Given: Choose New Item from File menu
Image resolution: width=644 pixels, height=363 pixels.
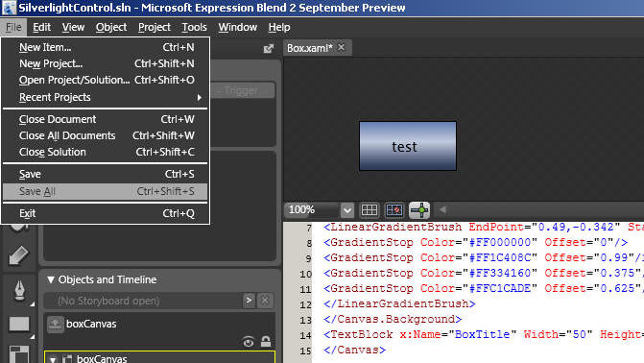Looking at the screenshot, I should click(x=106, y=47).
